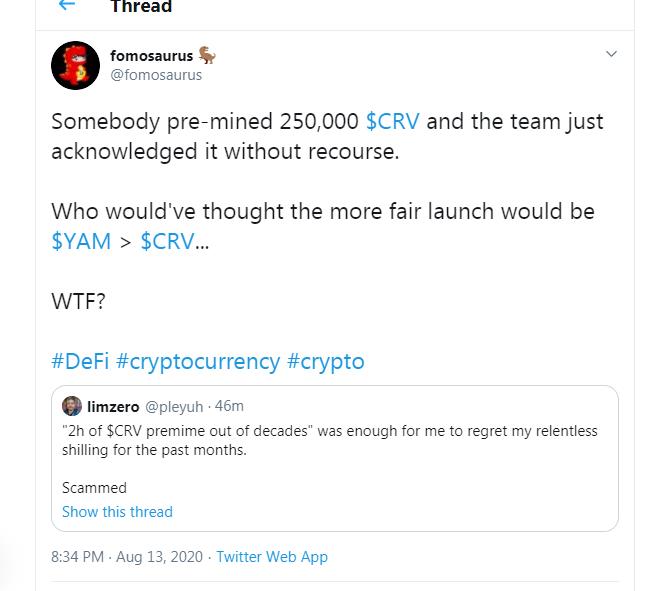Open the 46m timestamp of quoted tweet
Viewport: 648px width, 591px height.
pos(229,406)
